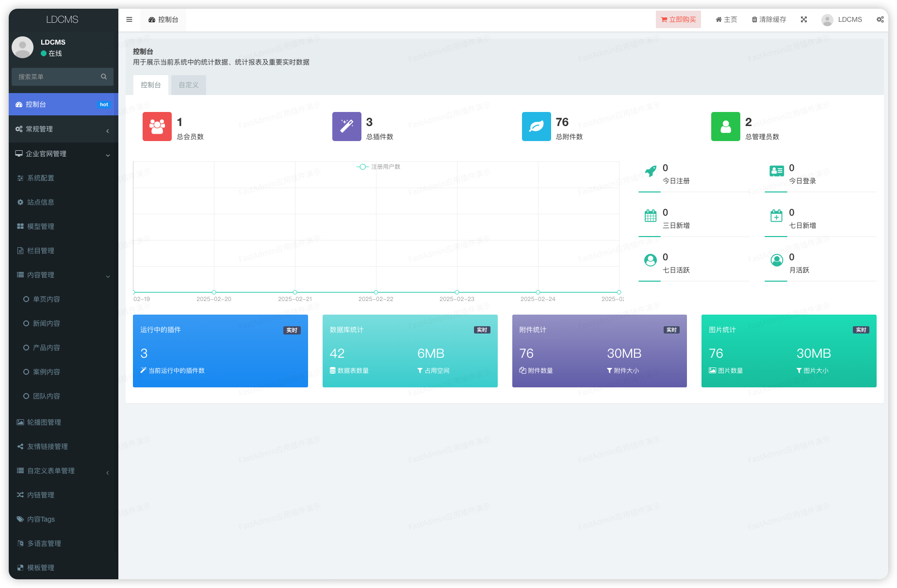Click the 立即购买 button

(678, 19)
